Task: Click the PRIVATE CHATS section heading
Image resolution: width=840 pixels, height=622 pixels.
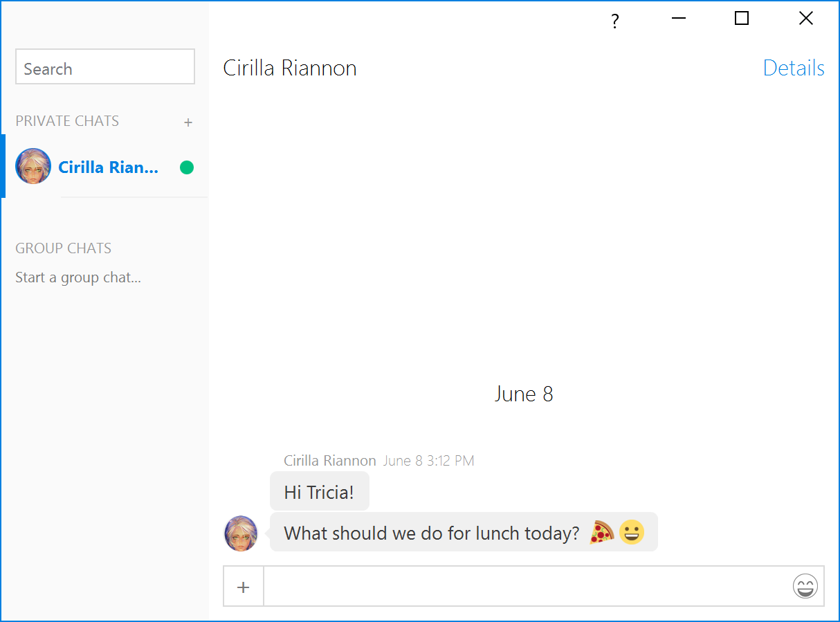Action: tap(67, 121)
